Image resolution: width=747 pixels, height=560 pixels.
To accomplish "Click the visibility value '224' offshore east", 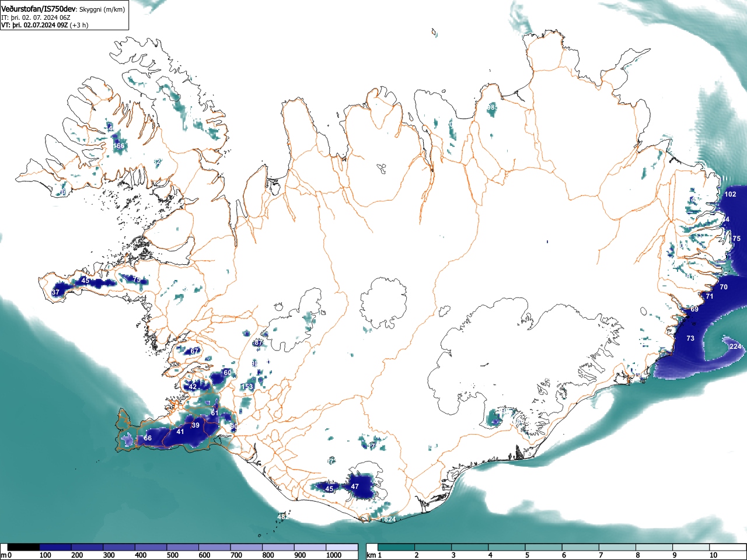I will pos(735,346).
